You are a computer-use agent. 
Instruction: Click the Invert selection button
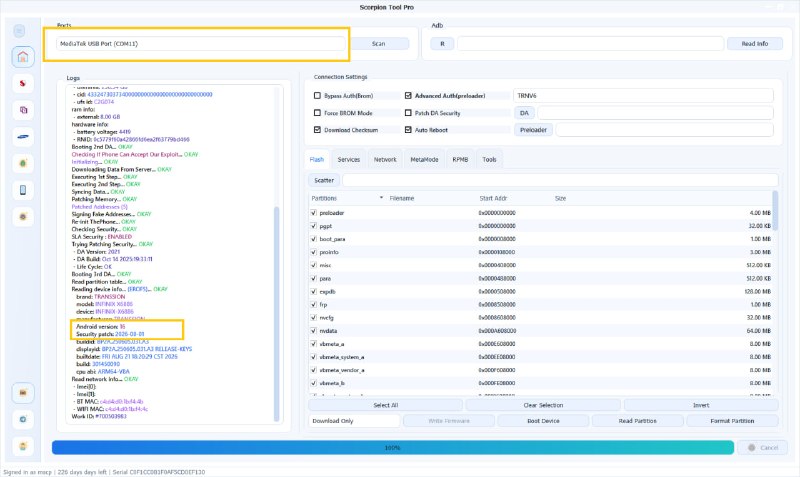pos(701,405)
